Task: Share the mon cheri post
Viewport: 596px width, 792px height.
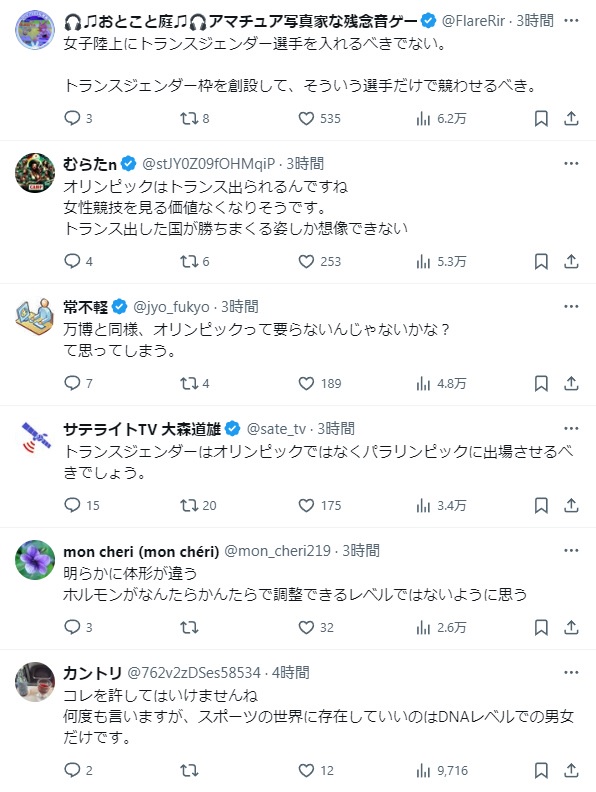Action: pyautogui.click(x=571, y=627)
